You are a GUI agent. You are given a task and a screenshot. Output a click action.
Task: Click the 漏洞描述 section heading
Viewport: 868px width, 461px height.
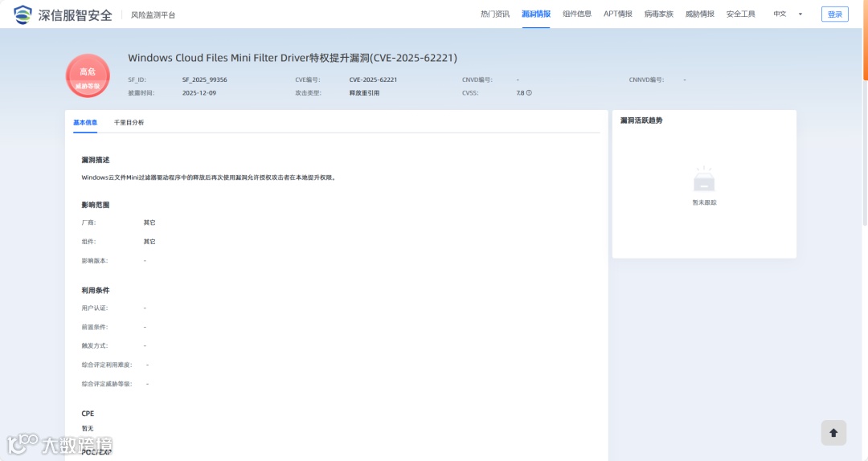coord(95,160)
